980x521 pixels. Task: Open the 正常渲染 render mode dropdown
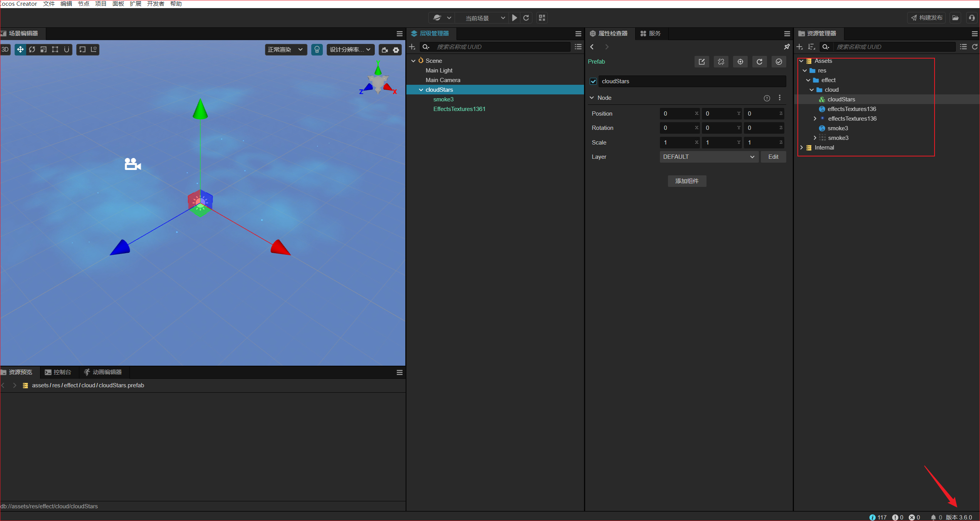285,49
